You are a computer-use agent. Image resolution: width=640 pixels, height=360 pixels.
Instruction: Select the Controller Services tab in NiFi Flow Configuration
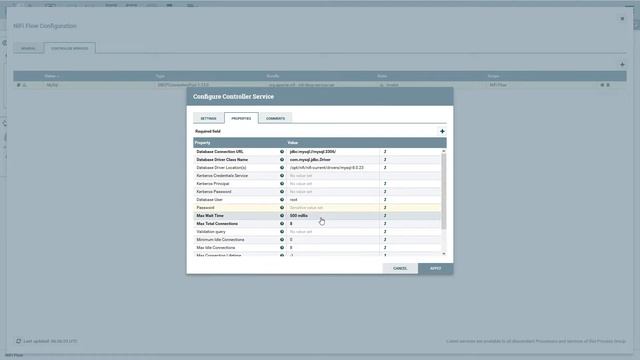pos(69,48)
